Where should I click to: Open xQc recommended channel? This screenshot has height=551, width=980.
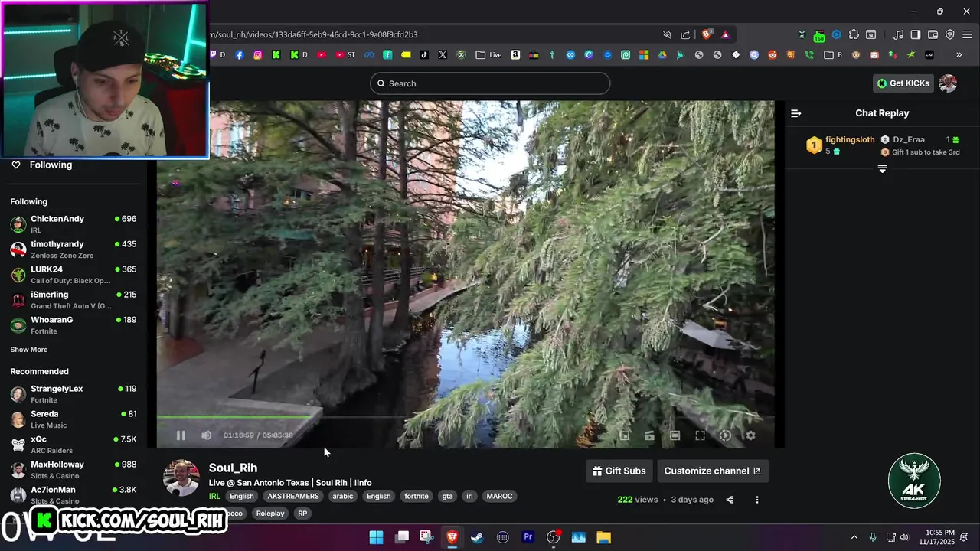pyautogui.click(x=73, y=444)
